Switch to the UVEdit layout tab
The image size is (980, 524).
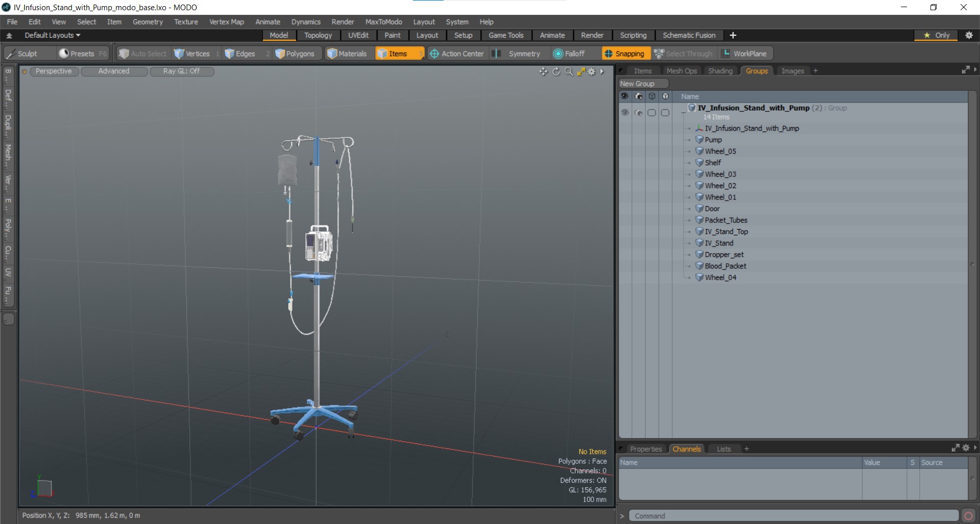tap(358, 35)
